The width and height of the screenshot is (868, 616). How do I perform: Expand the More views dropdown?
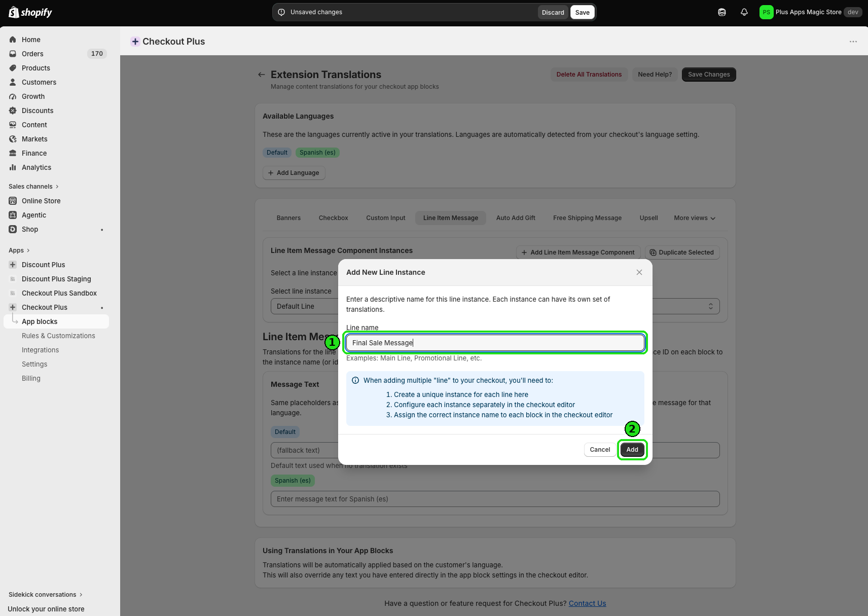tap(695, 218)
